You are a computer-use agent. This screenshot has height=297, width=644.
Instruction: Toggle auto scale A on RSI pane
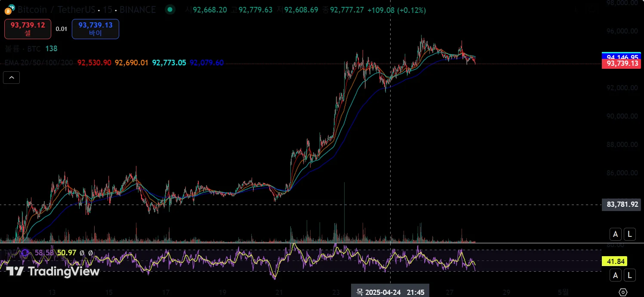pyautogui.click(x=616, y=276)
